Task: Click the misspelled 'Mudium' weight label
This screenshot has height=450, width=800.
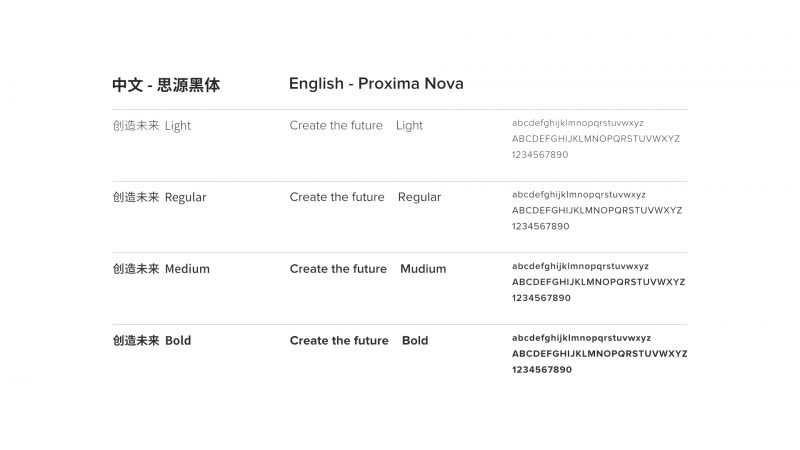Action: [423, 269]
